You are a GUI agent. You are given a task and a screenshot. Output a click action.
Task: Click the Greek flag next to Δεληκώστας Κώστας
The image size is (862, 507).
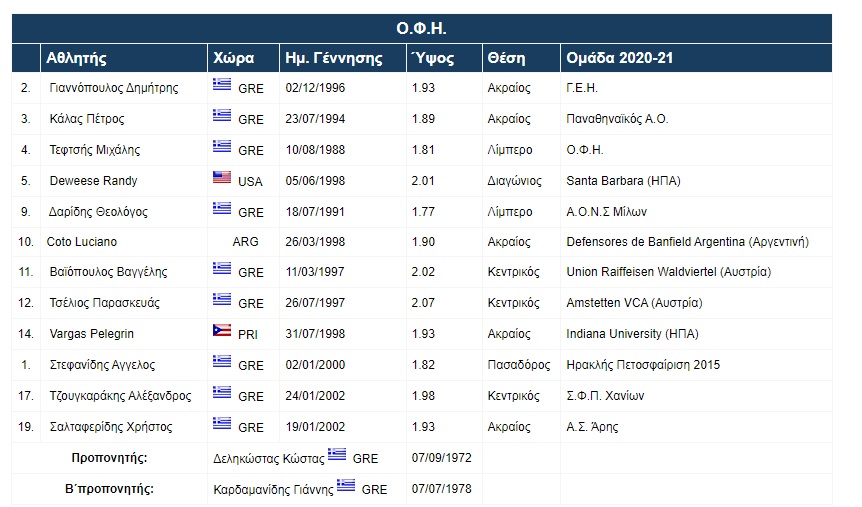pyautogui.click(x=338, y=455)
